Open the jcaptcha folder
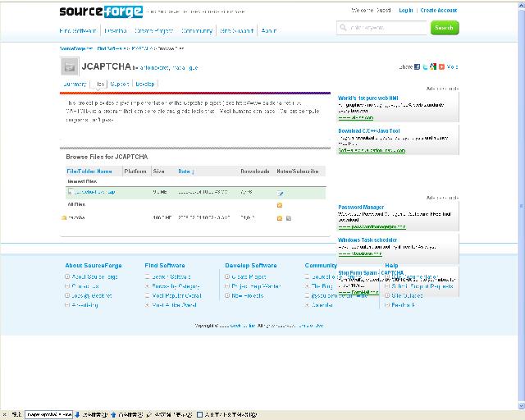The width and height of the screenshot is (525, 420). tap(76, 217)
